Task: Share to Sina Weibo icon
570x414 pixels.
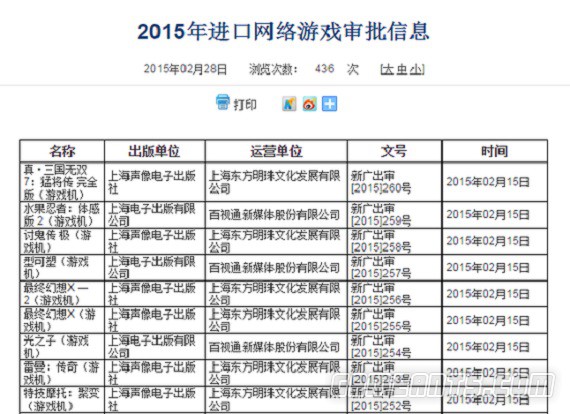Action: coord(309,104)
